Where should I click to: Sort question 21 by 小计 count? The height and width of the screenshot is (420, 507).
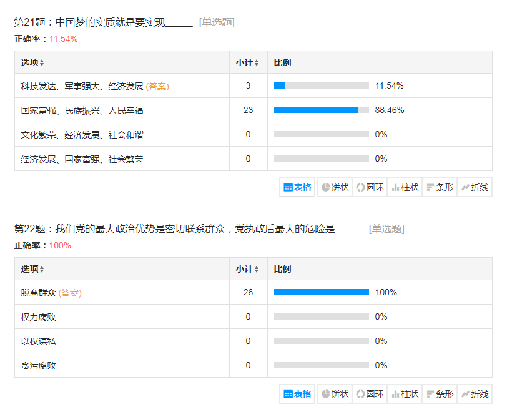pyautogui.click(x=247, y=63)
